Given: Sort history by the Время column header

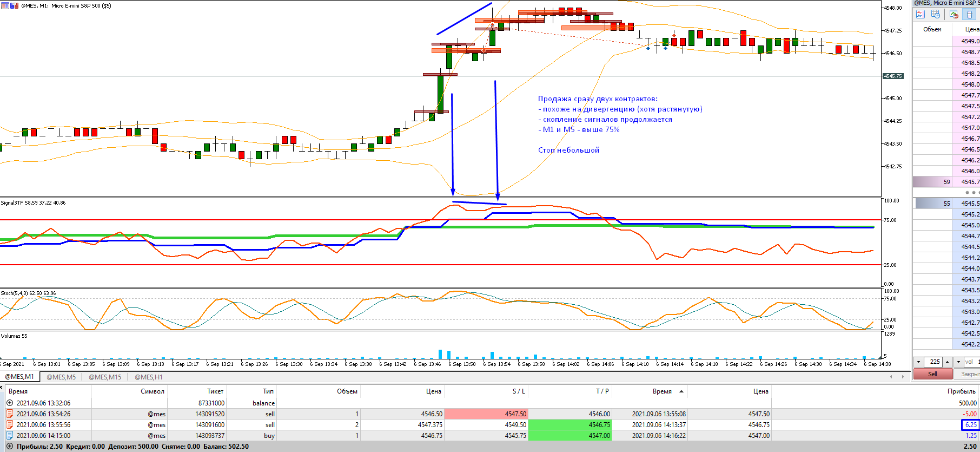Looking at the screenshot, I should (18, 391).
